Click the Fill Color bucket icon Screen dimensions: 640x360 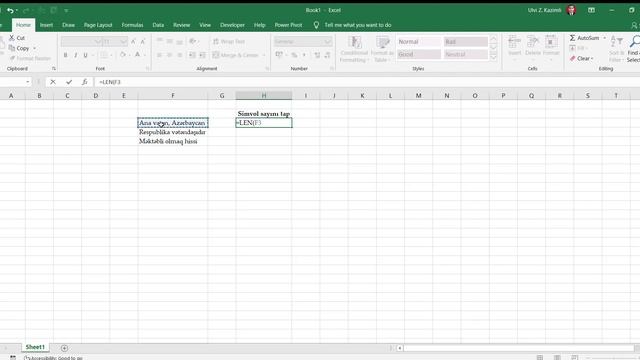(x=122, y=55)
